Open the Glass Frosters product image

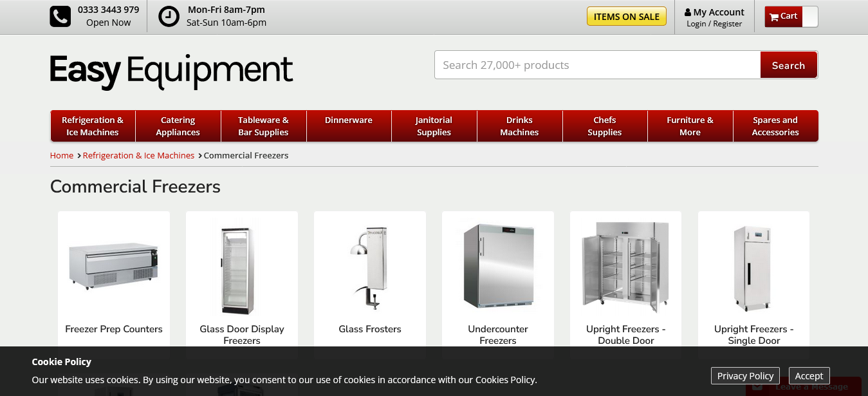[x=370, y=266]
